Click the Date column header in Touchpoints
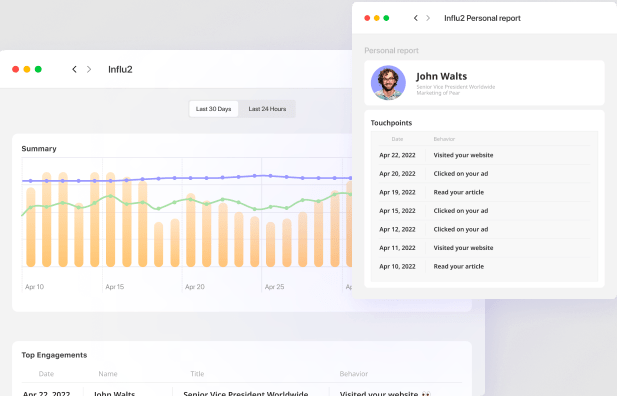This screenshot has height=396, width=617. [397, 139]
